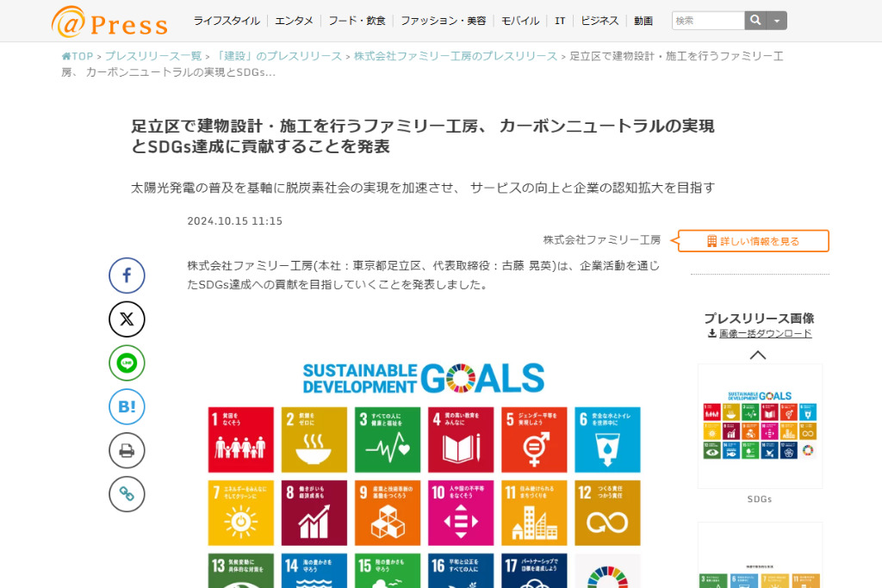882x588 pixels.
Task: Click SDG goal 15 land tile
Action: point(388,571)
